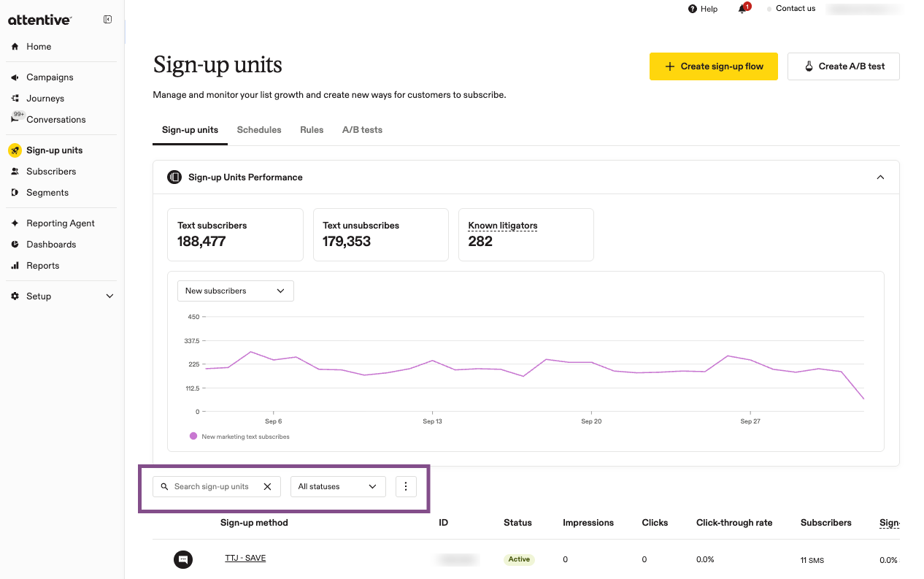The height and width of the screenshot is (579, 924).
Task: Click the Sep 13 chart axis label
Action: point(433,421)
